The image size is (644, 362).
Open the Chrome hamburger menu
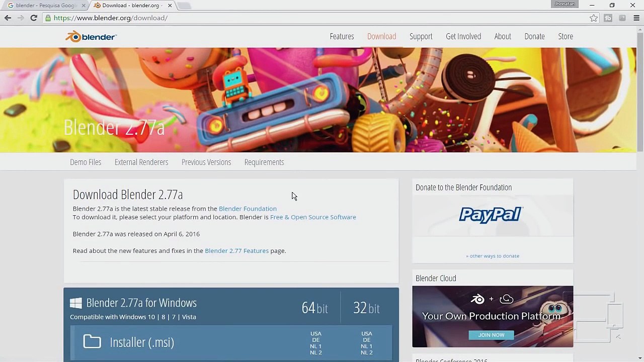636,18
